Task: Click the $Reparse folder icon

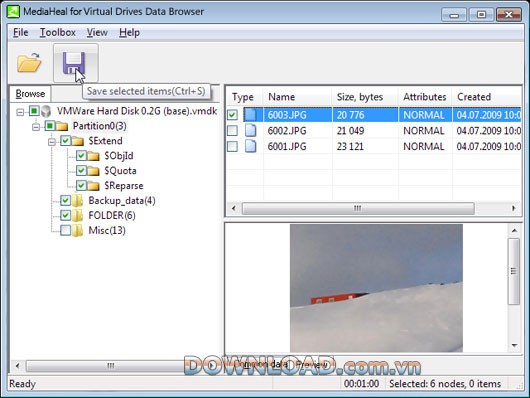Action: point(93,186)
